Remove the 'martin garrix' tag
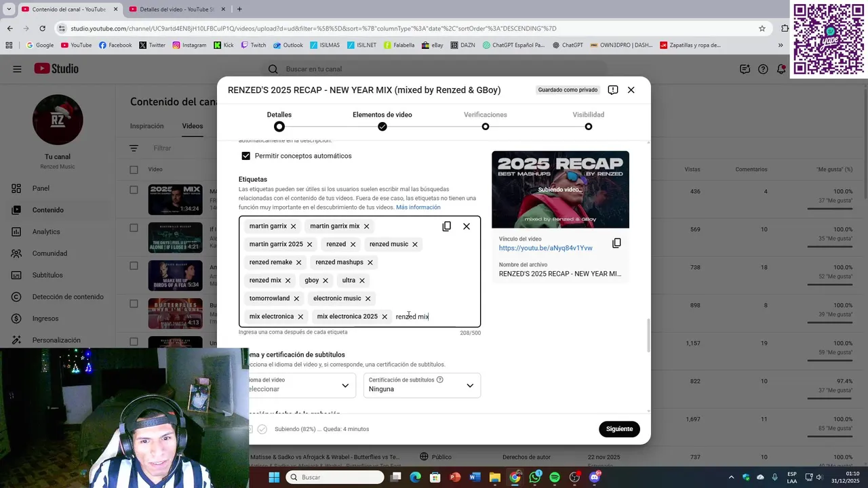Viewport: 868px width, 488px height. click(293, 226)
